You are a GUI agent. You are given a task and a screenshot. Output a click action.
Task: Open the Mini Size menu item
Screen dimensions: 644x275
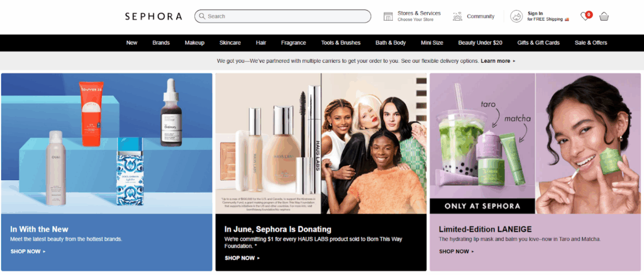click(431, 43)
